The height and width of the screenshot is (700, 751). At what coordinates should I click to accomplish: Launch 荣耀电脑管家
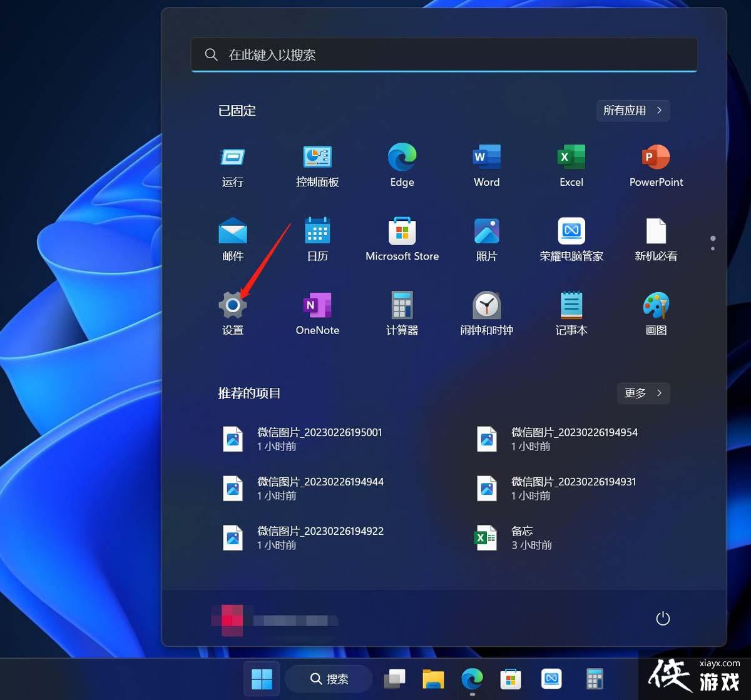[570, 239]
